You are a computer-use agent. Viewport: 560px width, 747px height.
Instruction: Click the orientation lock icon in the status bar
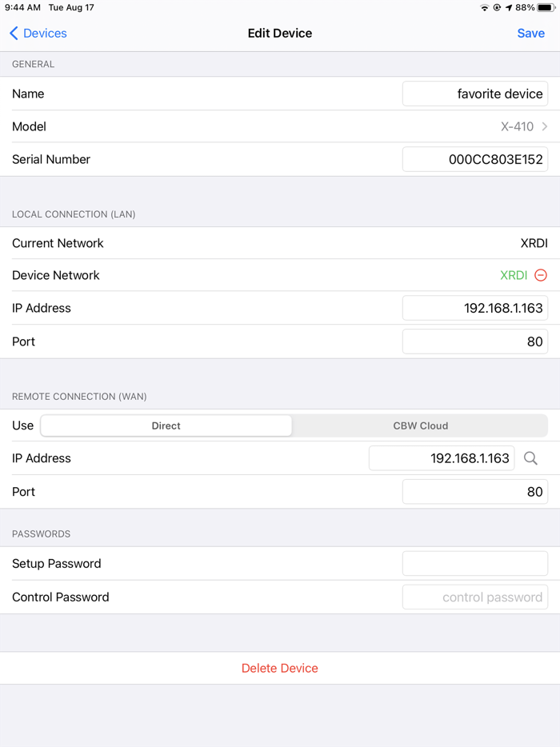click(x=497, y=7)
